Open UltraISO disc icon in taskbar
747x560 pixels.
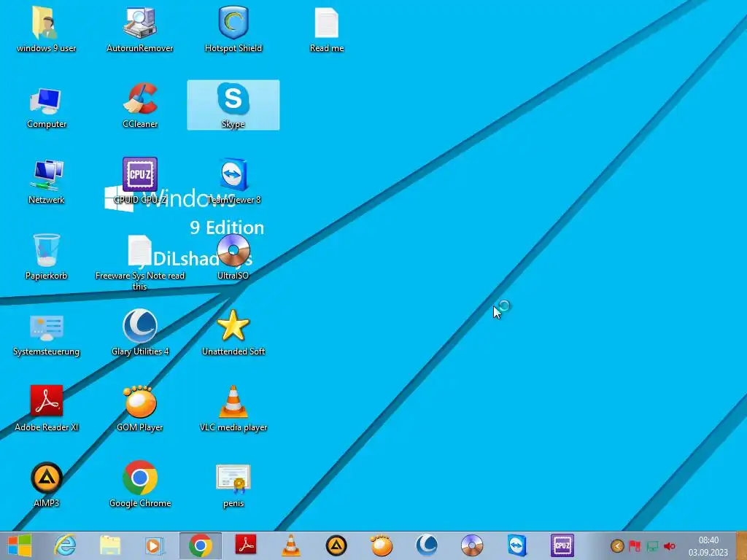pos(472,545)
